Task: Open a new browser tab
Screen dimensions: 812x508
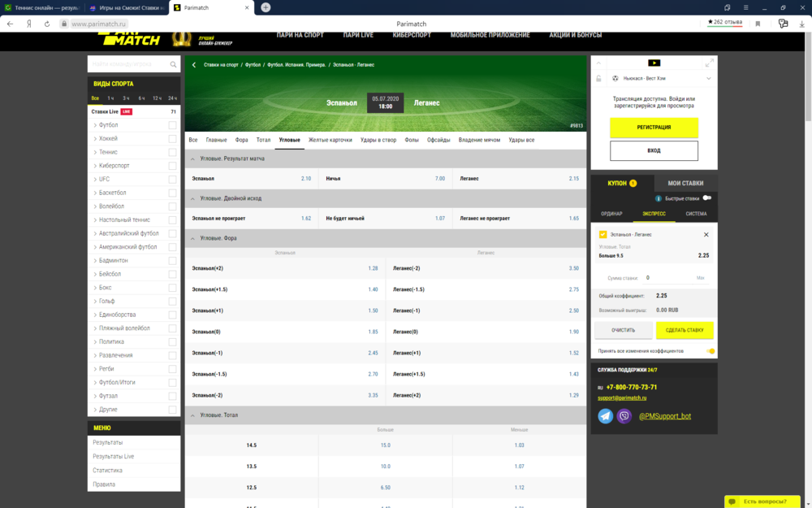Action: (x=266, y=7)
